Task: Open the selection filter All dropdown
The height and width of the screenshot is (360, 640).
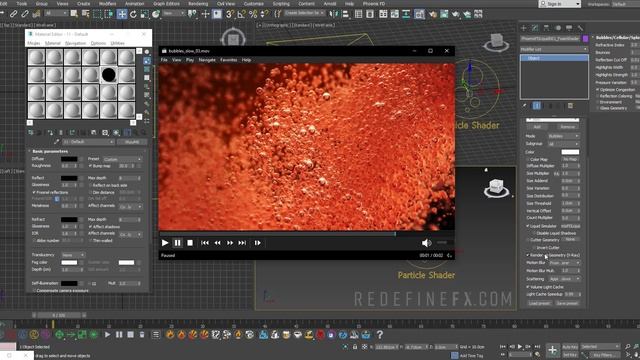Action: click(x=56, y=13)
